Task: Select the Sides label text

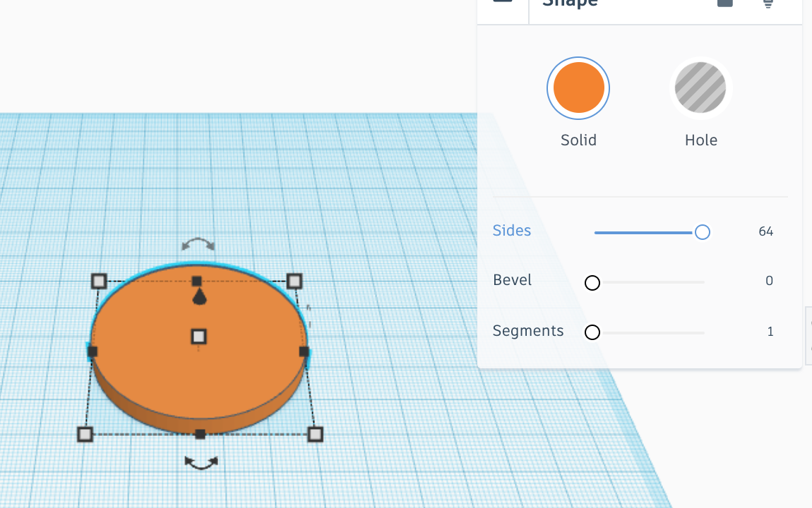Action: click(512, 230)
